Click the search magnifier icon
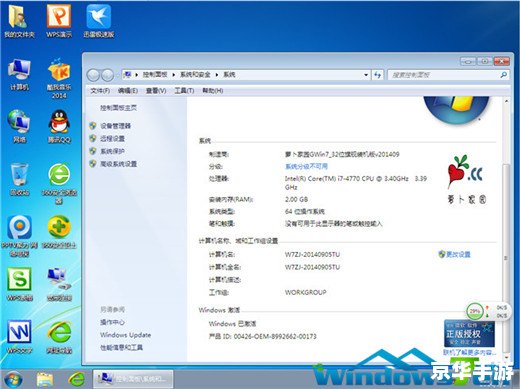The width and height of the screenshot is (520, 389). tap(503, 75)
